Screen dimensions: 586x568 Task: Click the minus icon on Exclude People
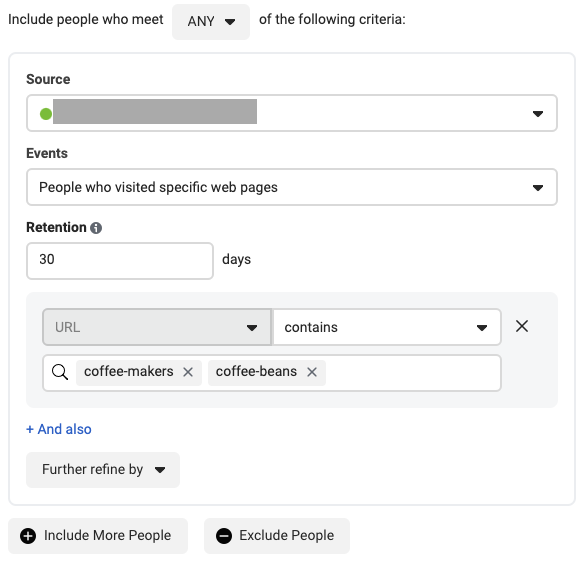224,535
